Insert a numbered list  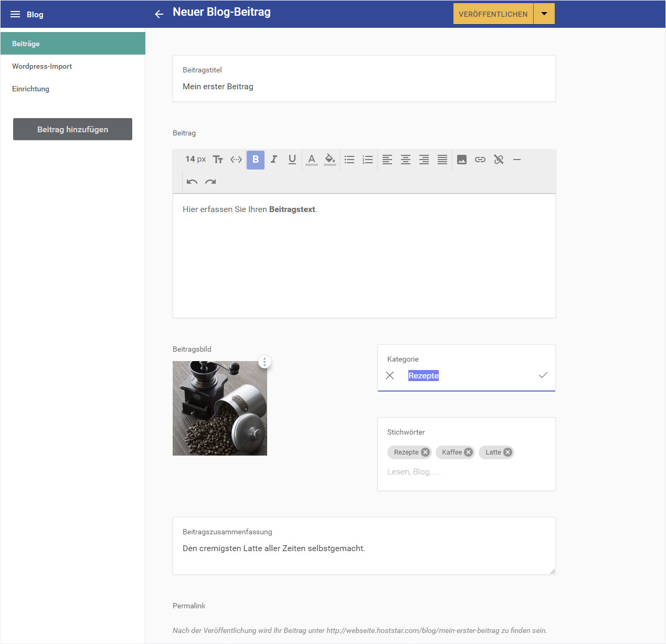(368, 160)
